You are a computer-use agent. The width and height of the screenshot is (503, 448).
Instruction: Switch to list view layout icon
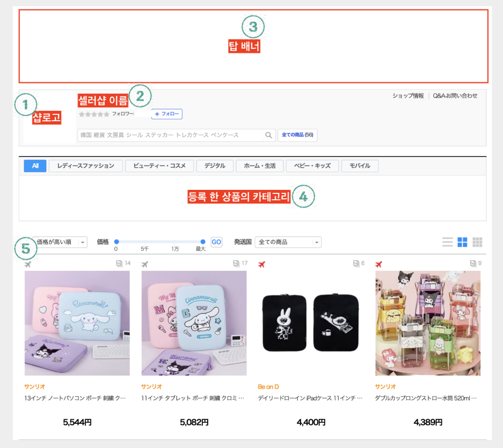tap(447, 242)
